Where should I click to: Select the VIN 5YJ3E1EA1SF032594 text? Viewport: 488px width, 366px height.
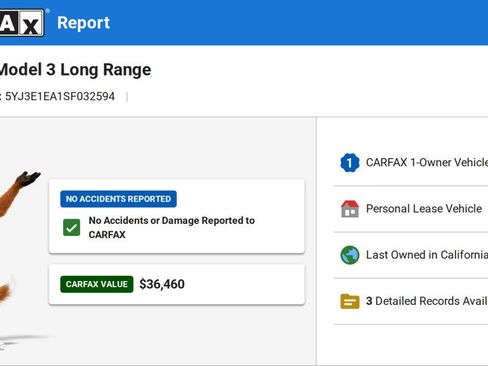coord(60,97)
